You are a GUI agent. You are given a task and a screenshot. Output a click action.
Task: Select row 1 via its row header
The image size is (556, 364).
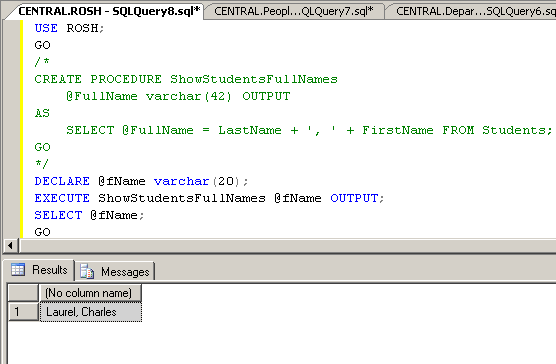pos(23,312)
